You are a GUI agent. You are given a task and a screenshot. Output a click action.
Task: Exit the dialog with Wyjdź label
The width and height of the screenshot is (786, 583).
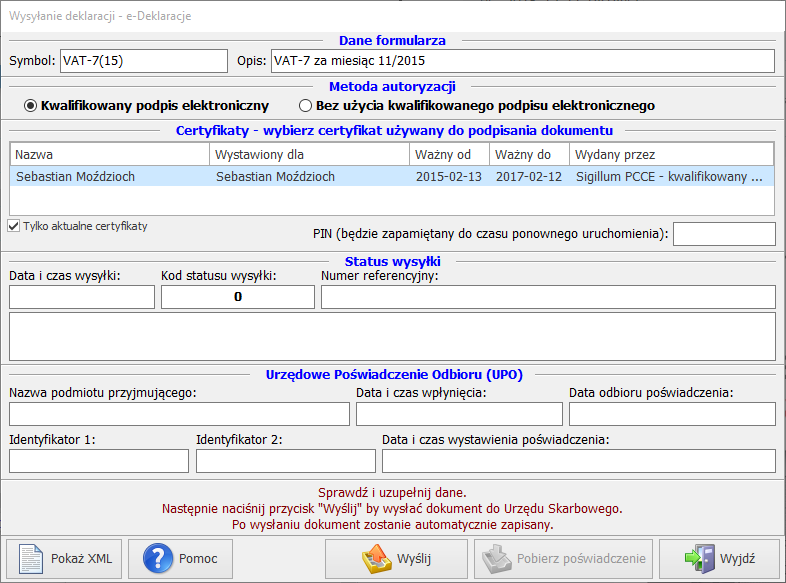coord(737,559)
